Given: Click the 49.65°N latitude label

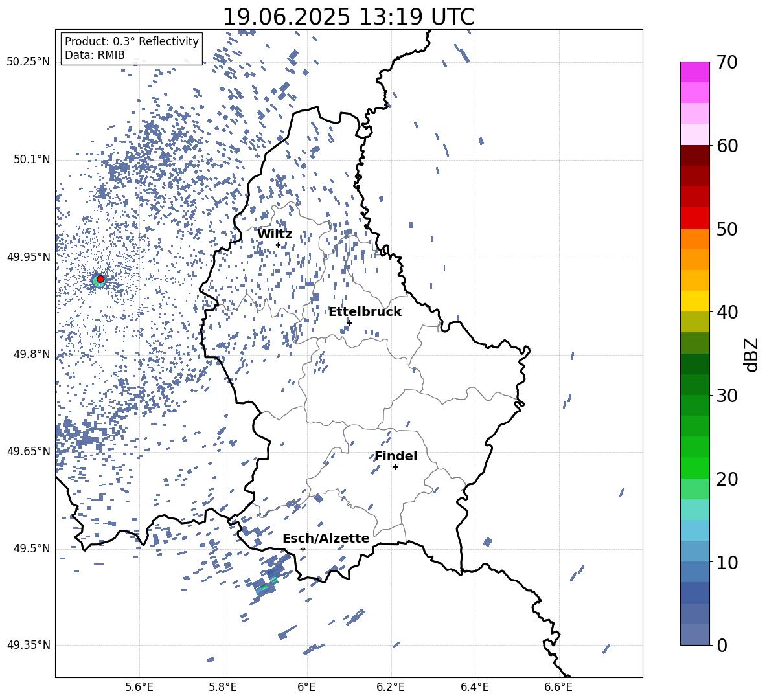Looking at the screenshot, I should (x=29, y=451).
